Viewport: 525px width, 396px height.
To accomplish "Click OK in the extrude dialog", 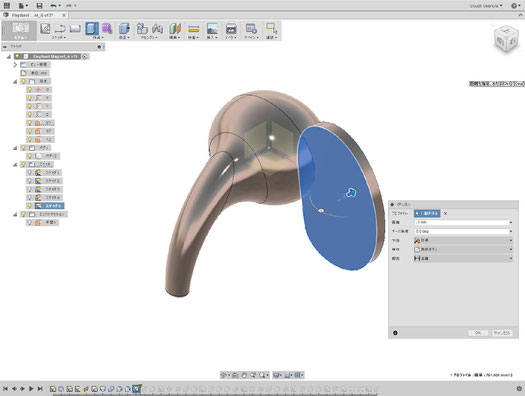I will [478, 333].
